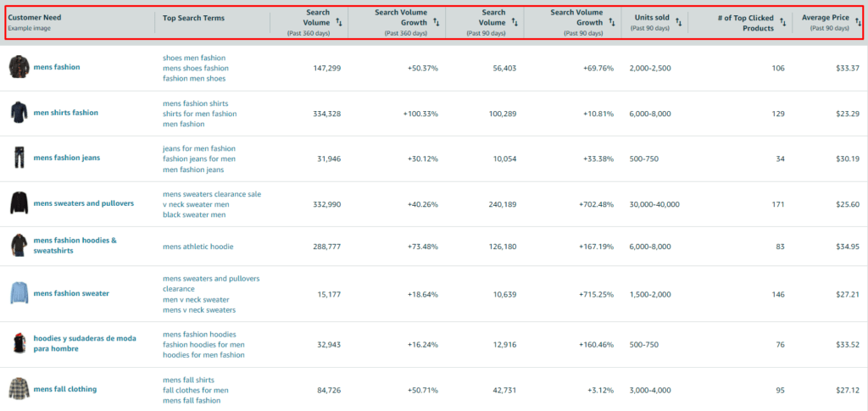Open the mens fashion sweater customer need

pyautogui.click(x=71, y=294)
